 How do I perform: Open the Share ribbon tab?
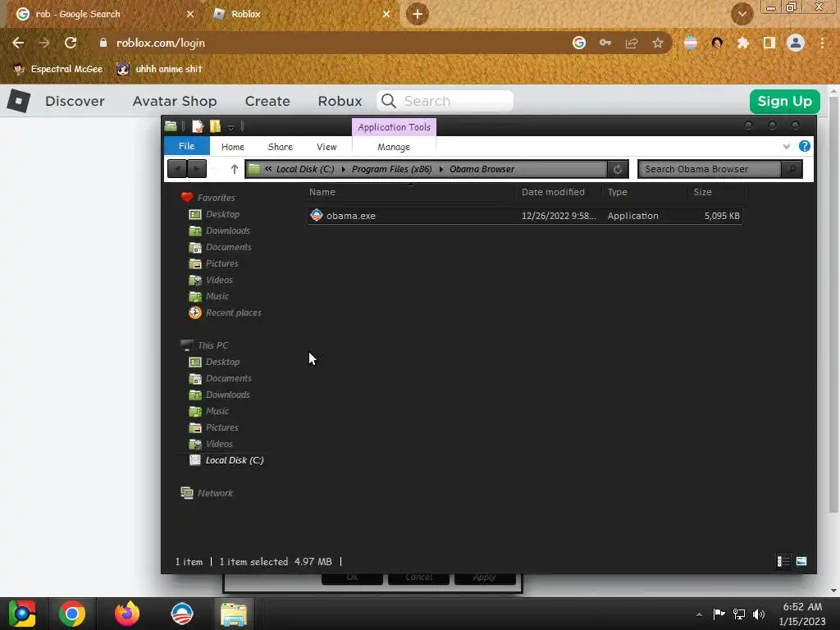point(281,147)
